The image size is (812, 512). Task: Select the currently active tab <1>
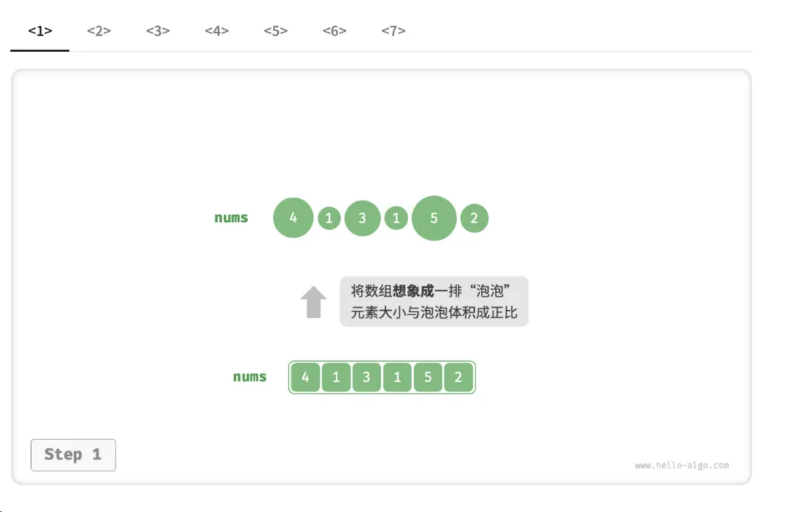point(39,31)
